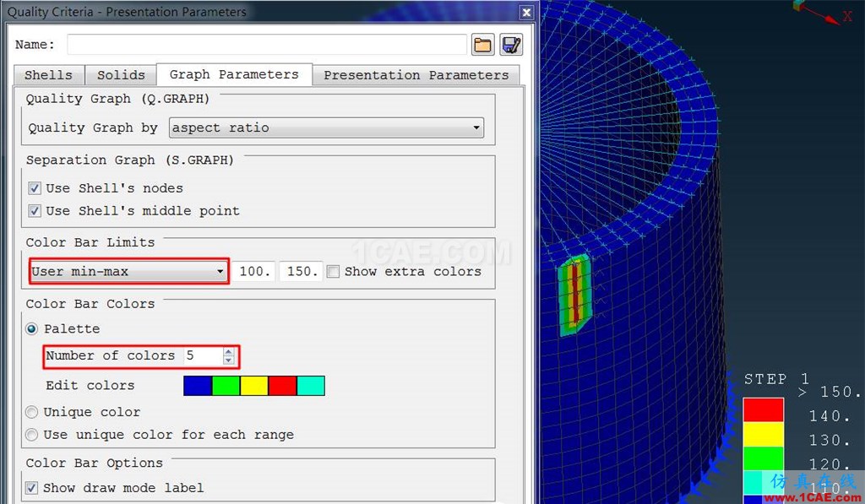Edit the cyan palette color swatch
The width and height of the screenshot is (865, 504).
pos(311,386)
